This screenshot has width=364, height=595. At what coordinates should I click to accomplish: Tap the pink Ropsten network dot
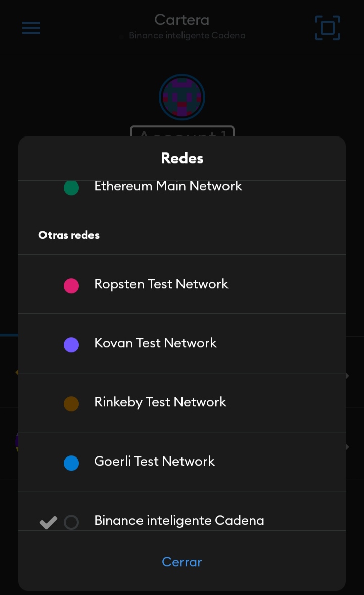click(x=71, y=285)
